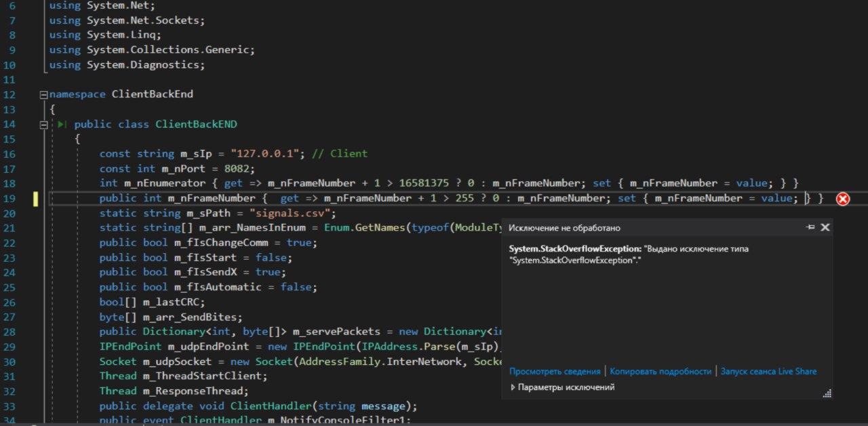
Task: Click line number 6 in the gutter
Action: [12, 5]
